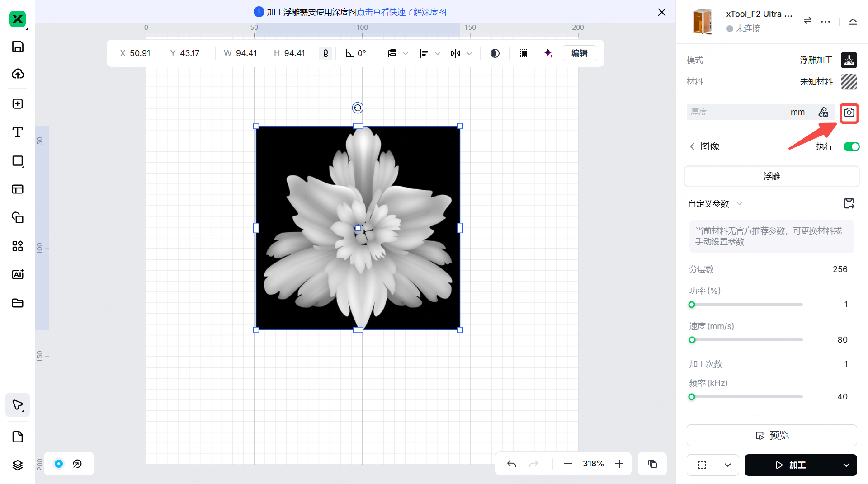Open the layers panel icon
Screen dimensions: 868x484
pos(18,465)
